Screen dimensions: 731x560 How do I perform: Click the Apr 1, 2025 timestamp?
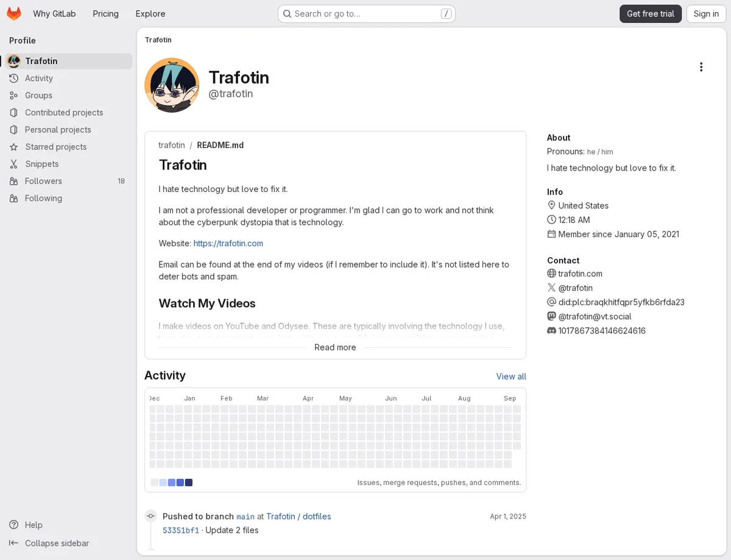coord(508,516)
